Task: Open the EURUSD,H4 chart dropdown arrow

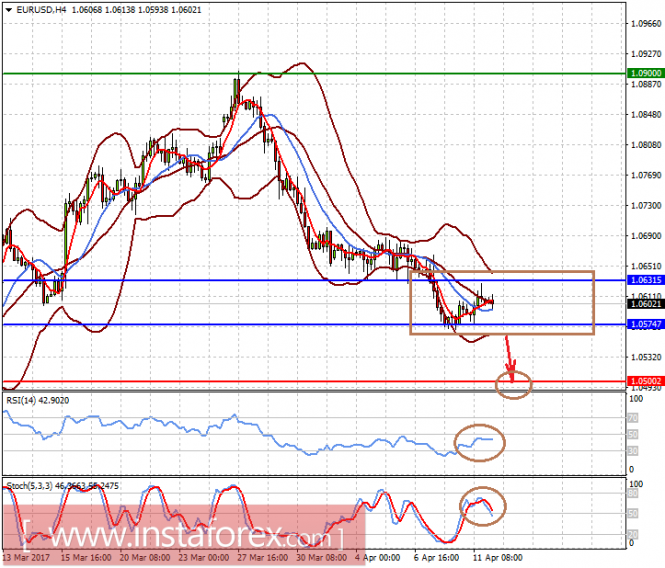Action: (x=8, y=10)
